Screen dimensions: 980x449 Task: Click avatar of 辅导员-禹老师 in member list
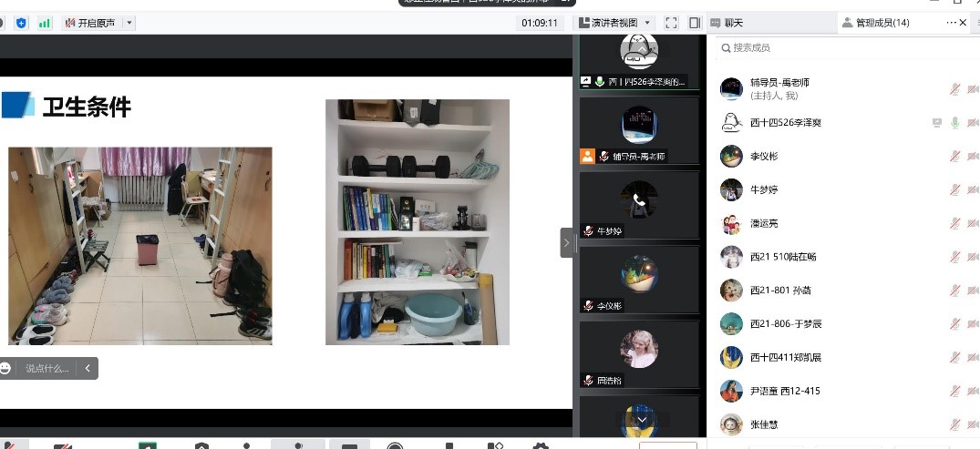point(731,88)
